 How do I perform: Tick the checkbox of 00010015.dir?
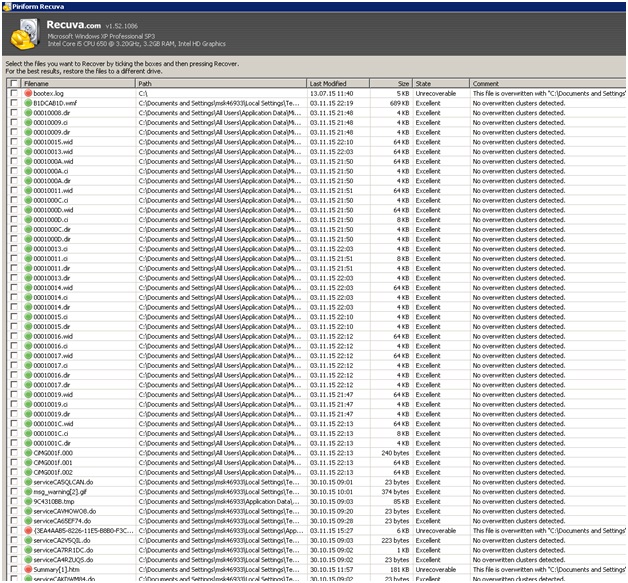[x=14, y=326]
